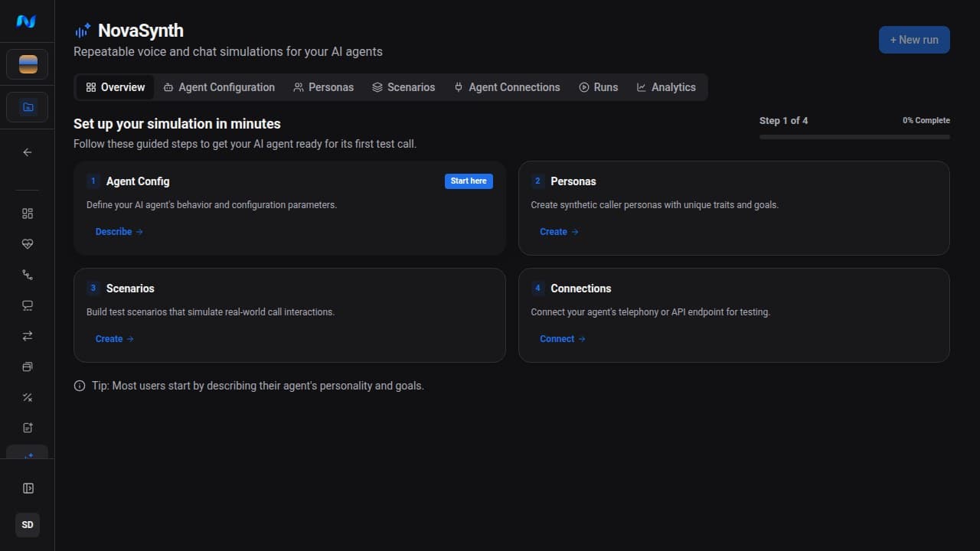Click the Connections card title
Screen dimensions: 980x551
click(x=581, y=289)
